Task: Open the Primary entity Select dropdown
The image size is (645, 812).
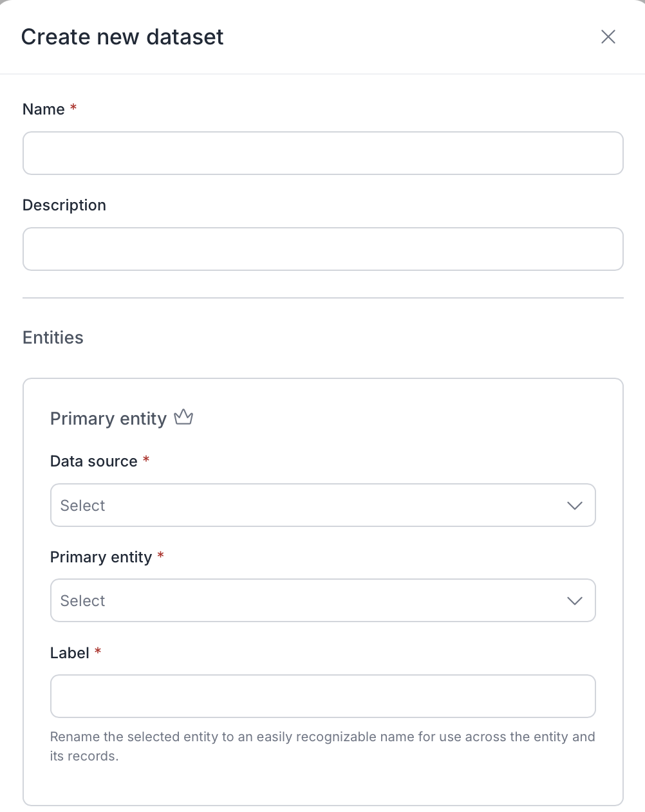Action: (323, 600)
